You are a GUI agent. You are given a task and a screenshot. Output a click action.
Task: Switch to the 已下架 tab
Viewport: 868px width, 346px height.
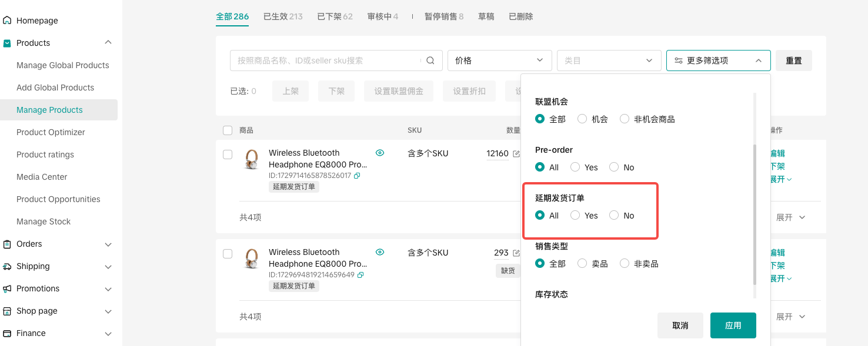pyautogui.click(x=335, y=16)
